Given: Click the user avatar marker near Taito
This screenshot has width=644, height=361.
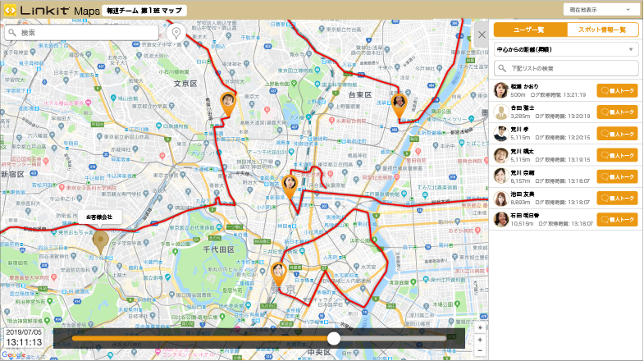Looking at the screenshot, I should point(400,102).
